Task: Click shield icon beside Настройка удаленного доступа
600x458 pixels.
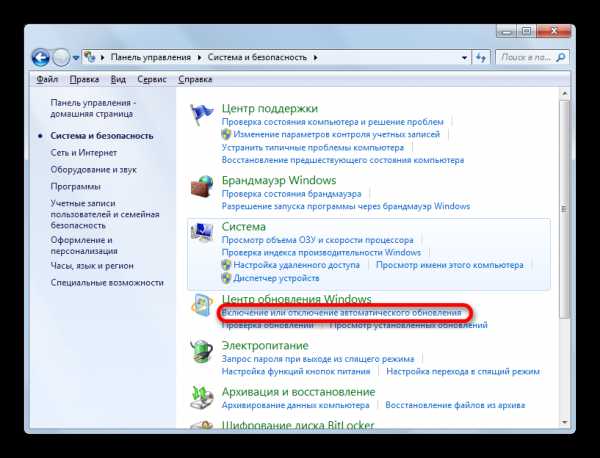Action: [226, 265]
